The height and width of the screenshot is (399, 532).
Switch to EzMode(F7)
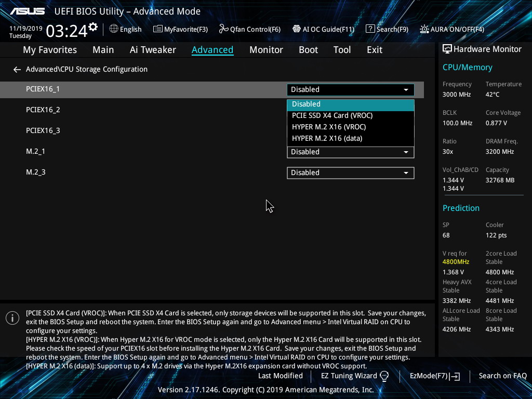(x=435, y=376)
